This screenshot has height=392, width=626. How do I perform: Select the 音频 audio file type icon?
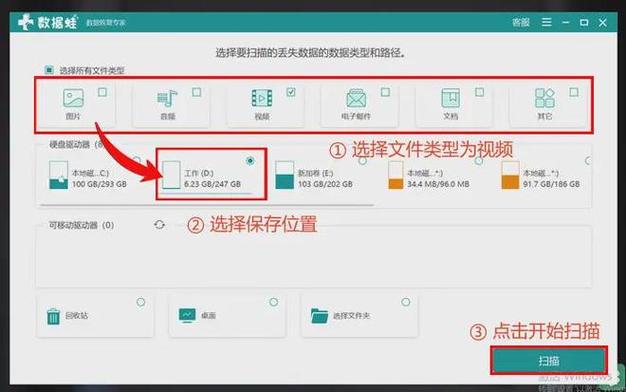click(x=167, y=98)
